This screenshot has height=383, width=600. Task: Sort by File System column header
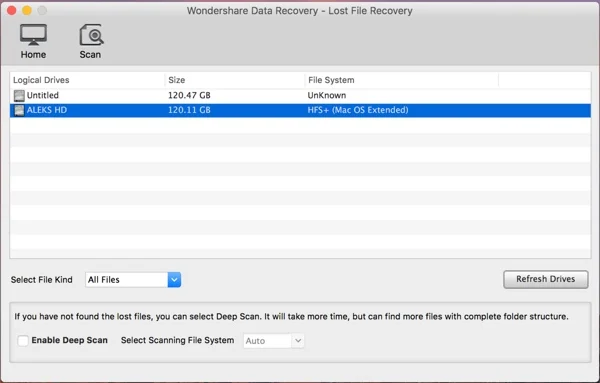pos(331,80)
